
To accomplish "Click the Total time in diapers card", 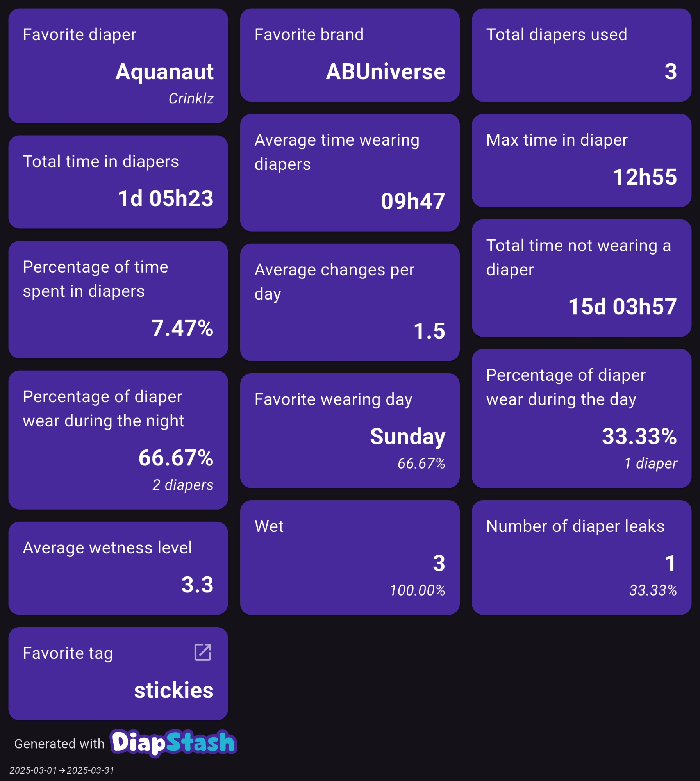I will [x=118, y=182].
